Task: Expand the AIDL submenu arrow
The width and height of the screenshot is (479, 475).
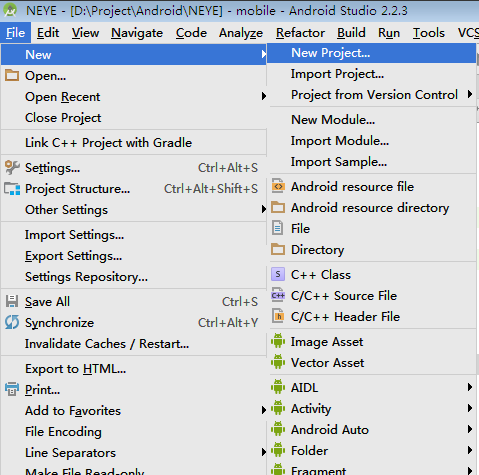Action: (470, 387)
